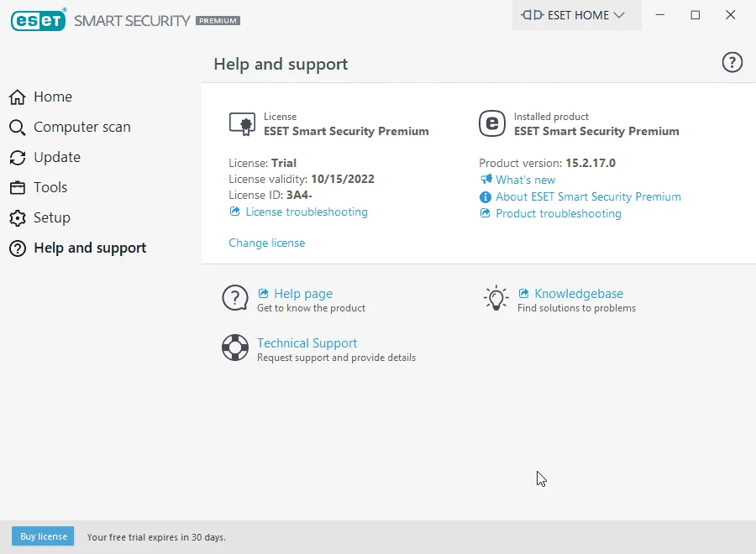Click 'Request support and provide details' text
This screenshot has height=554, width=756.
click(x=336, y=358)
